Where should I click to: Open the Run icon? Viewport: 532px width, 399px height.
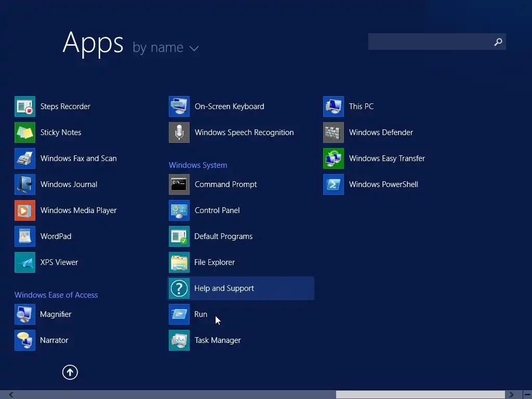(179, 314)
